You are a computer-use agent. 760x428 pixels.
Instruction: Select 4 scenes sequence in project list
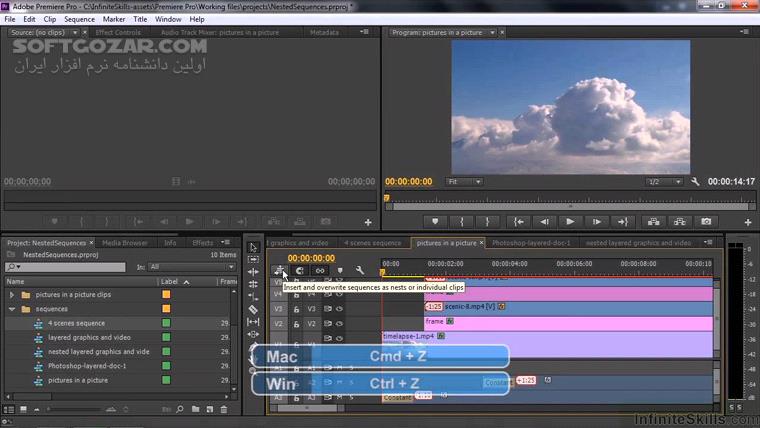click(76, 323)
